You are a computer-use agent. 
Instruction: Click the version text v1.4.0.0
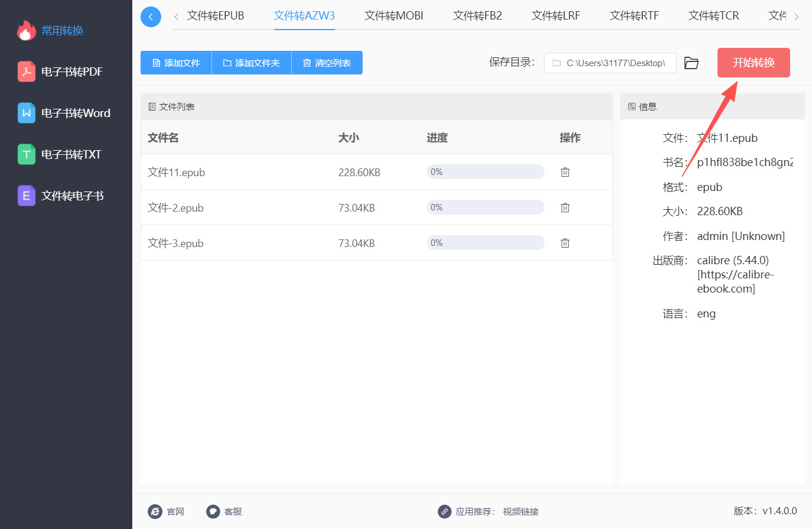[x=780, y=511]
